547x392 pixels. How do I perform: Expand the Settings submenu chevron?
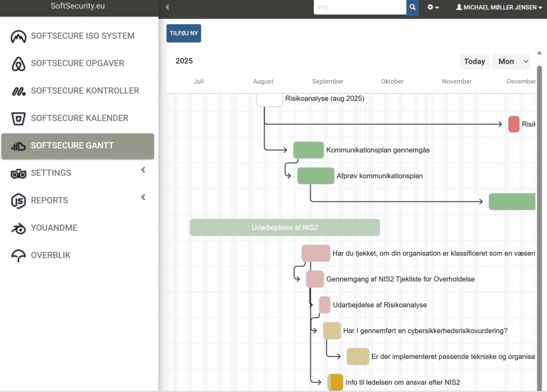tap(143, 170)
